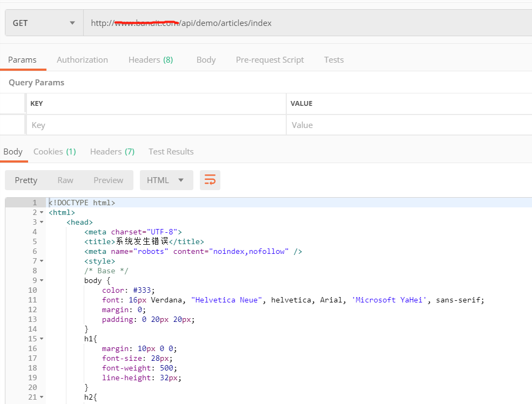This screenshot has height=404, width=532.
Task: Collapse the h2 rule on line 21
Action: click(42, 397)
